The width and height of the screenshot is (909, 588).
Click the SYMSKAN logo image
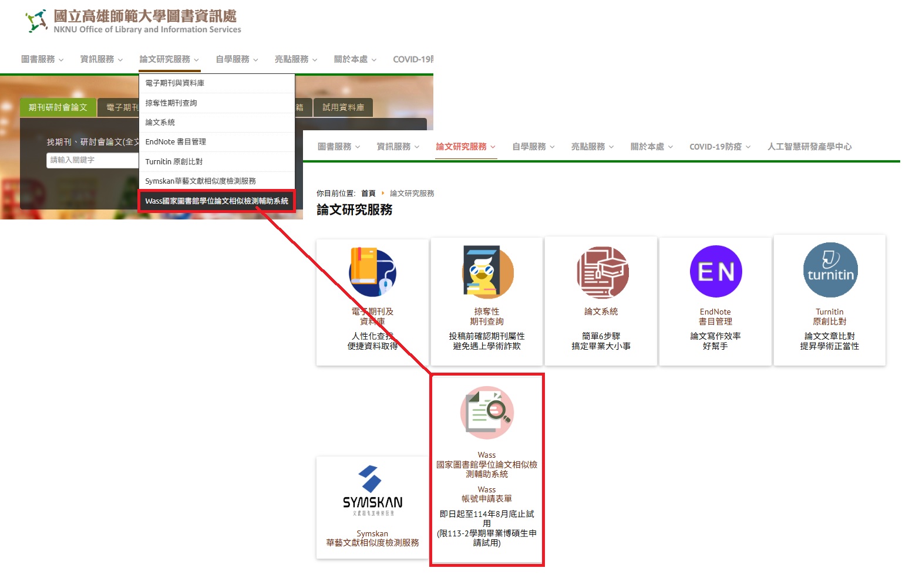click(x=372, y=491)
